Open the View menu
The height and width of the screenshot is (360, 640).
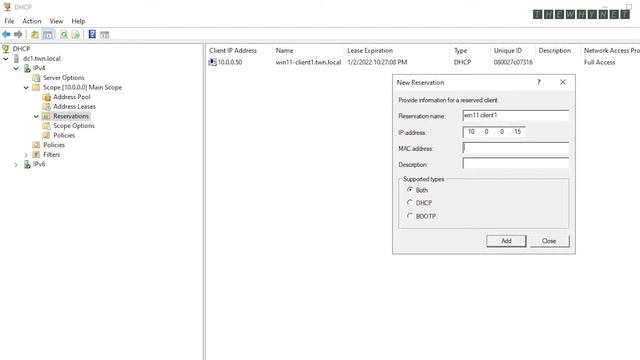tap(56, 21)
